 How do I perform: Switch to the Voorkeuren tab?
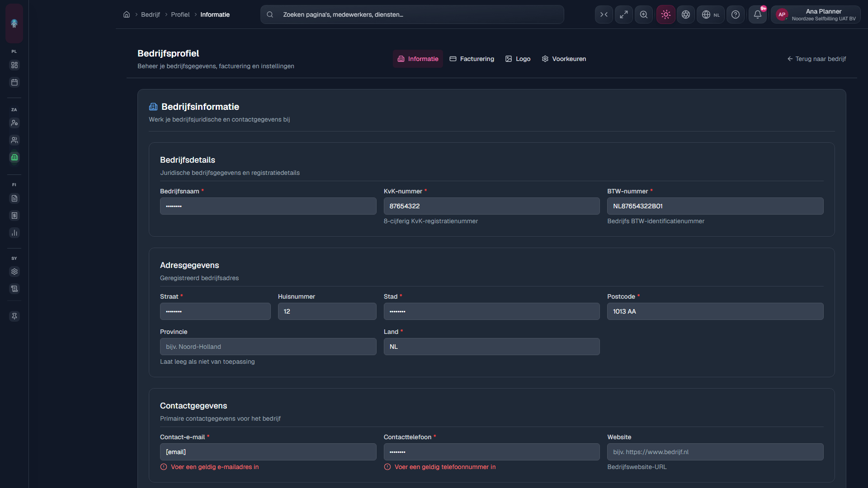click(564, 59)
